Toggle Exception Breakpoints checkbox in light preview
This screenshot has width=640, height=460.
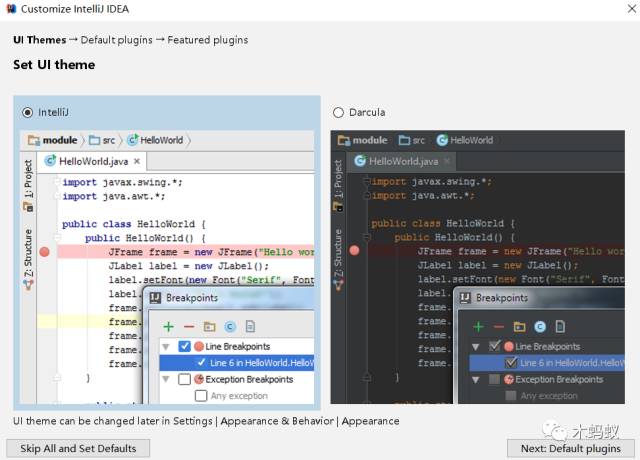coord(184,379)
